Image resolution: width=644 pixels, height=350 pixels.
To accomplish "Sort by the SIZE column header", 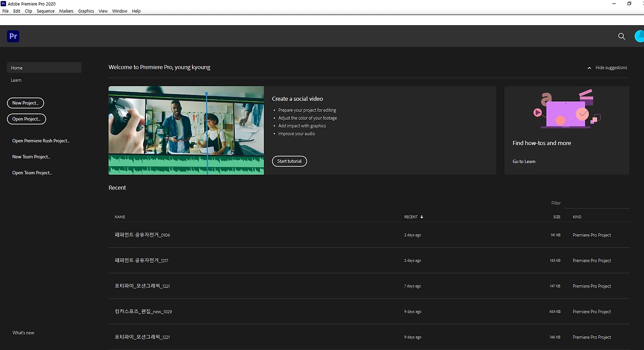I will [557, 217].
